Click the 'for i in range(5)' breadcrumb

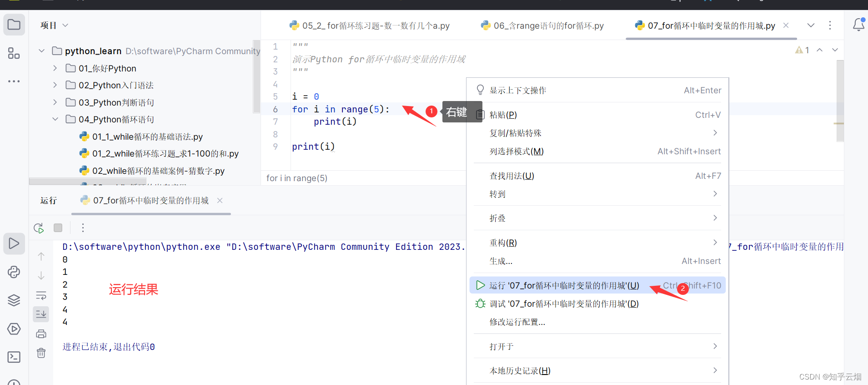tap(297, 178)
